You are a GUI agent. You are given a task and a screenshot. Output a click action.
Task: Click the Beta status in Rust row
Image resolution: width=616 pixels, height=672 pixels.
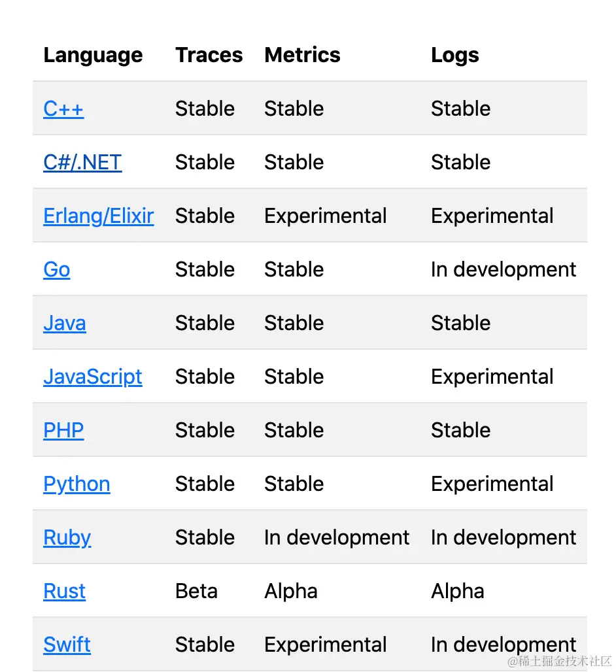(x=196, y=591)
